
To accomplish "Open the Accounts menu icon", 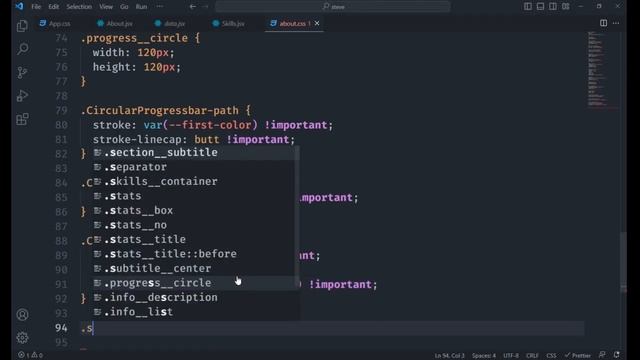I will click(x=22, y=314).
